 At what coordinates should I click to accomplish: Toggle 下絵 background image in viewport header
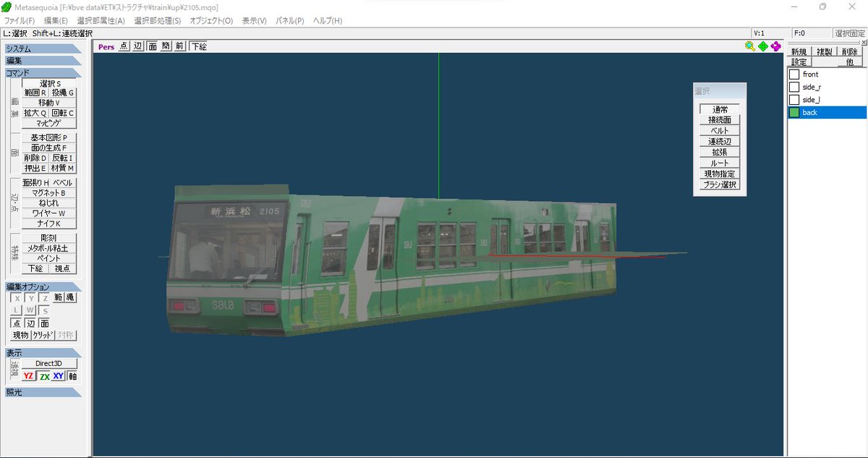[199, 46]
